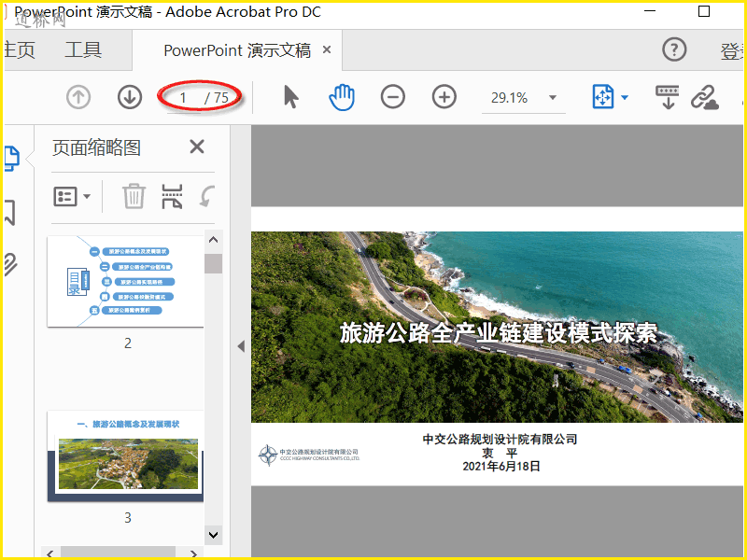Close the 页面缩略图 panel
This screenshot has height=560, width=747.
pos(197,147)
